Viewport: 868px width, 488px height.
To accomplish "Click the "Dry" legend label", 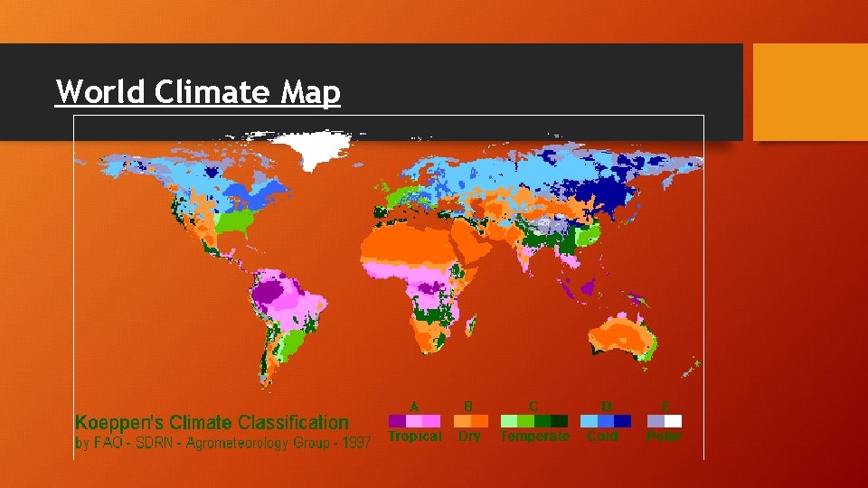I will (x=469, y=436).
